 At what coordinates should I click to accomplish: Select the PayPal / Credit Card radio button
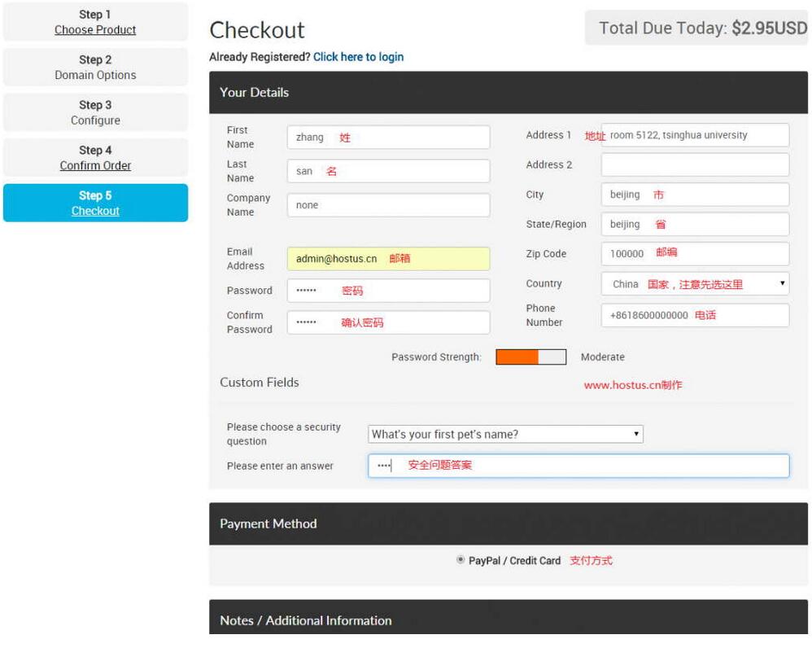coord(461,560)
